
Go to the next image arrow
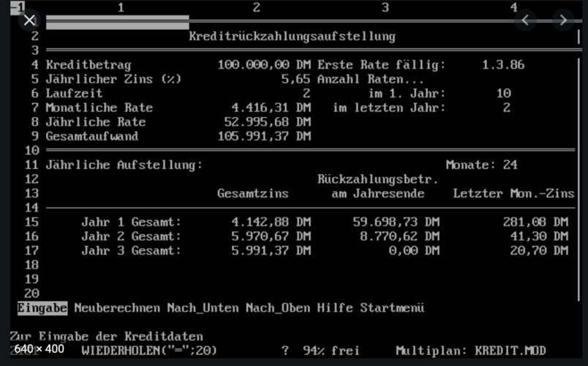tap(563, 20)
